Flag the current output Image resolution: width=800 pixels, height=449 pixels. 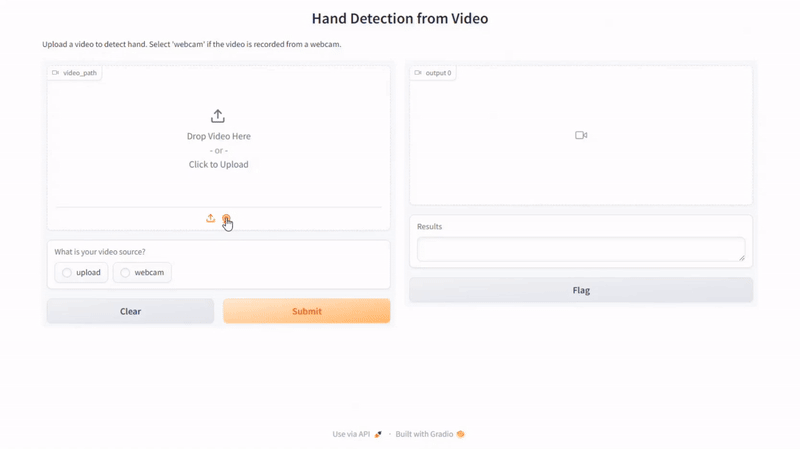tap(581, 290)
